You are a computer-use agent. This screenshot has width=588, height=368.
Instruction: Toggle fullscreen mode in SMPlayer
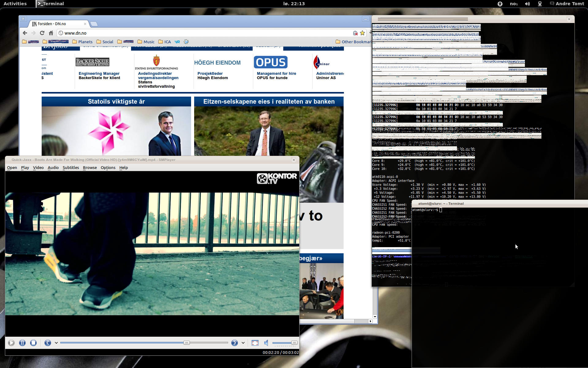pyautogui.click(x=255, y=343)
